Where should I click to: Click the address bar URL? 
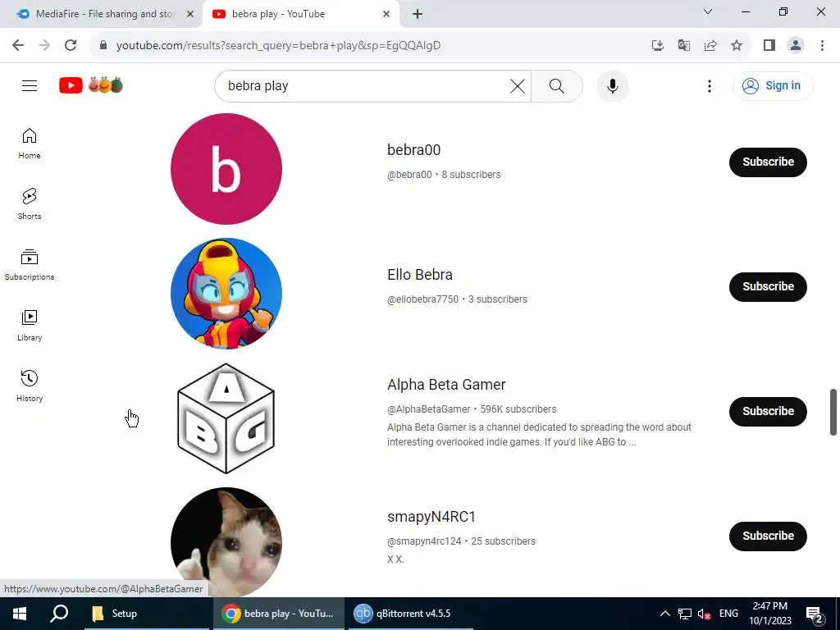coord(279,45)
